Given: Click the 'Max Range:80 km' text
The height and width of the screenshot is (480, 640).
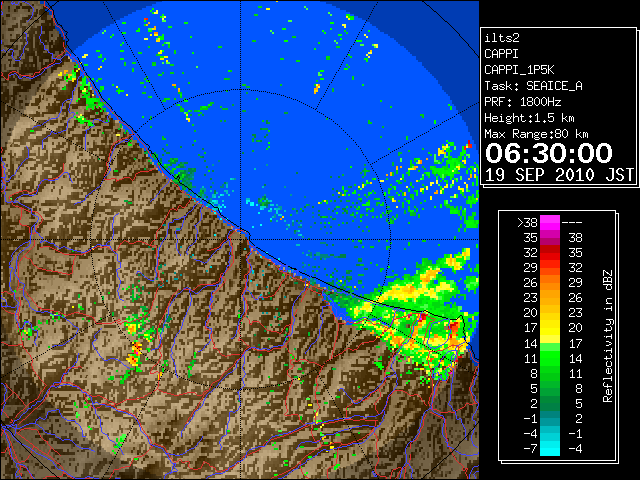Looking at the screenshot, I should [536, 134].
